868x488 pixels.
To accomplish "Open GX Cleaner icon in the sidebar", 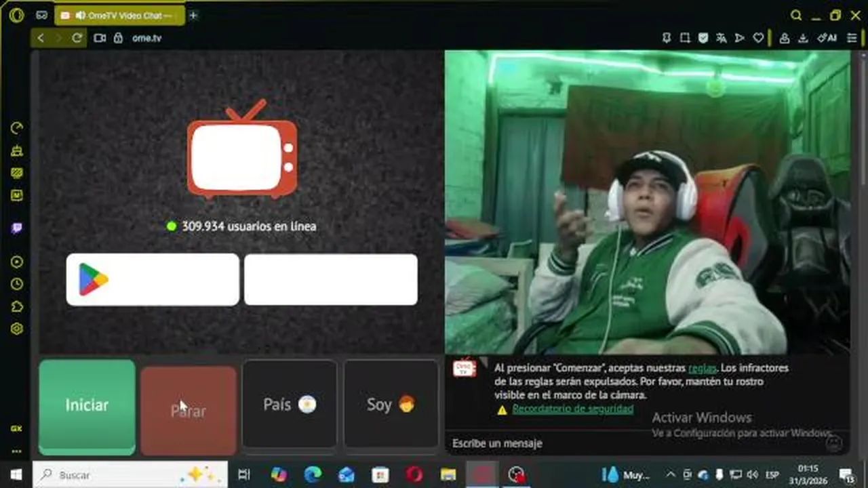I will click(17, 150).
